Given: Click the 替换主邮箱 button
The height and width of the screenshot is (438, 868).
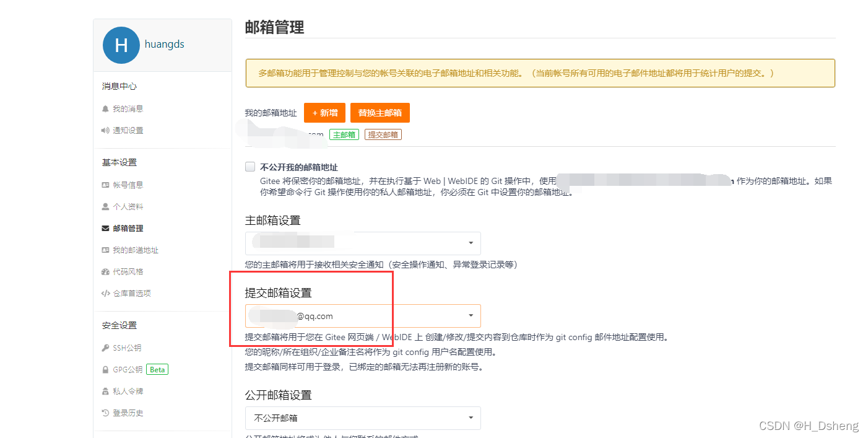Looking at the screenshot, I should pos(380,113).
